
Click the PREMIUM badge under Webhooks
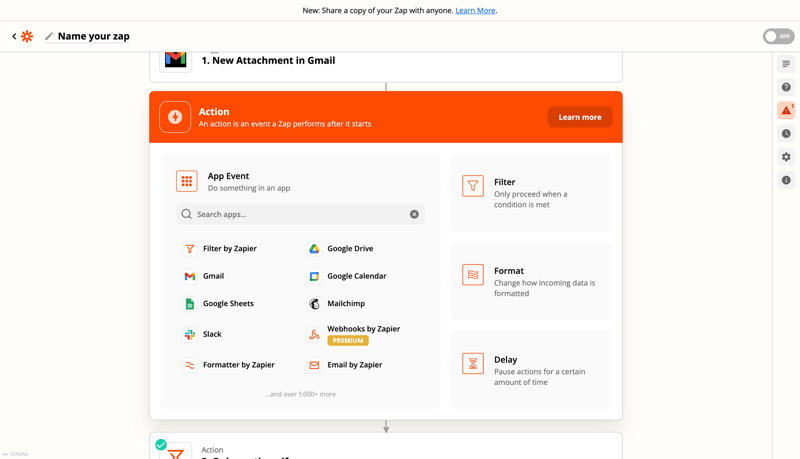coord(348,340)
